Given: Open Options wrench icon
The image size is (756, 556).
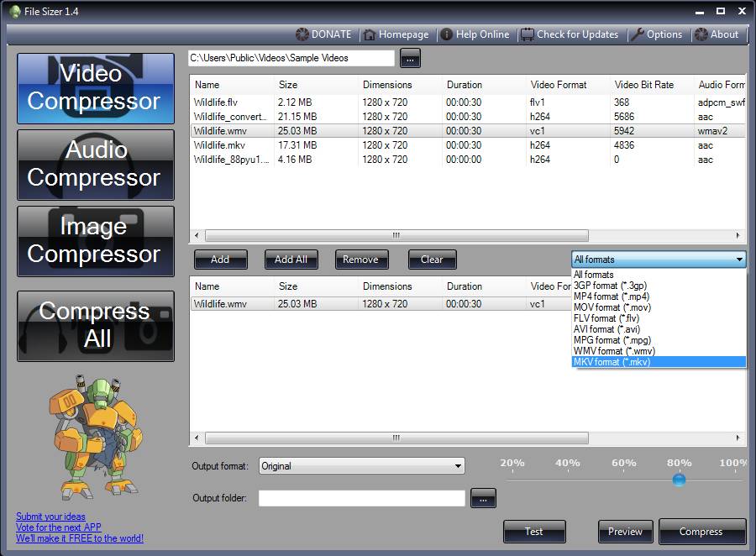Looking at the screenshot, I should point(638,34).
